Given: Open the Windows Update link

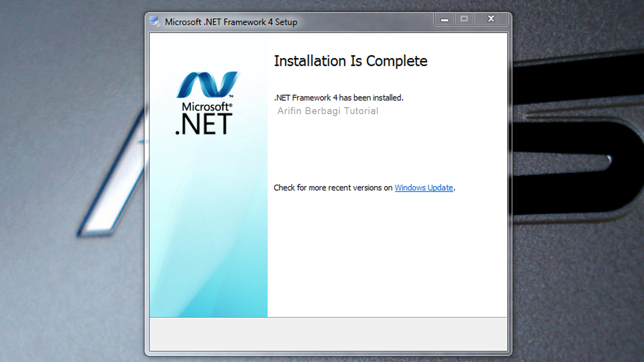Looking at the screenshot, I should click(x=424, y=188).
